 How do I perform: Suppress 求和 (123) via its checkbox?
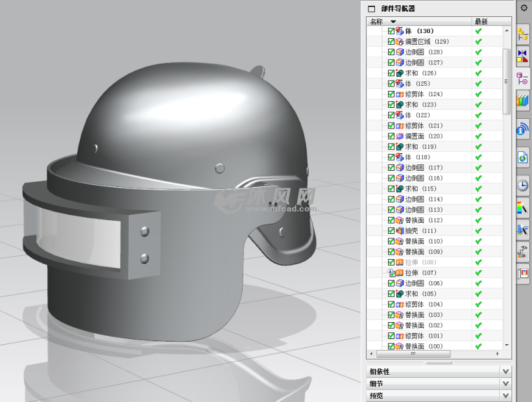[x=391, y=105]
